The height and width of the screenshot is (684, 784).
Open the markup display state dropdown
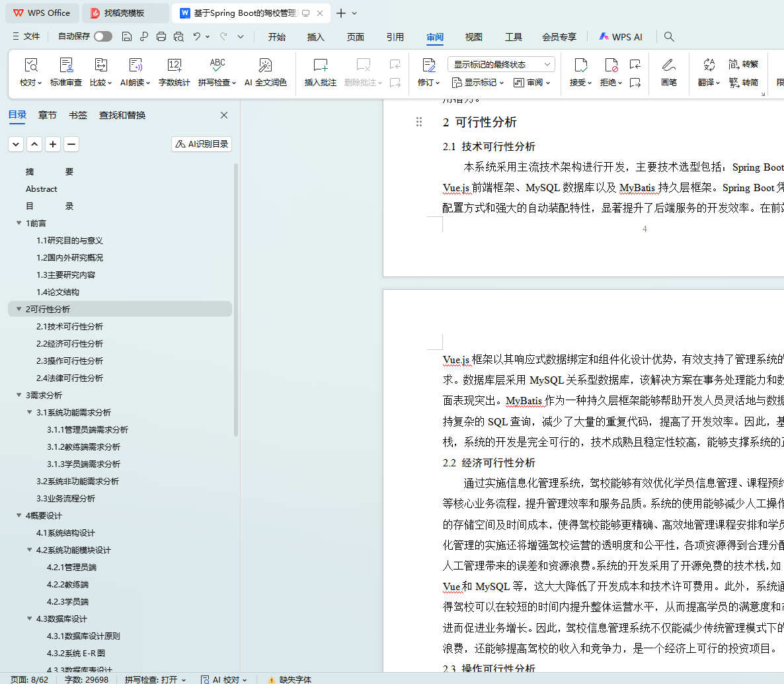click(x=501, y=64)
